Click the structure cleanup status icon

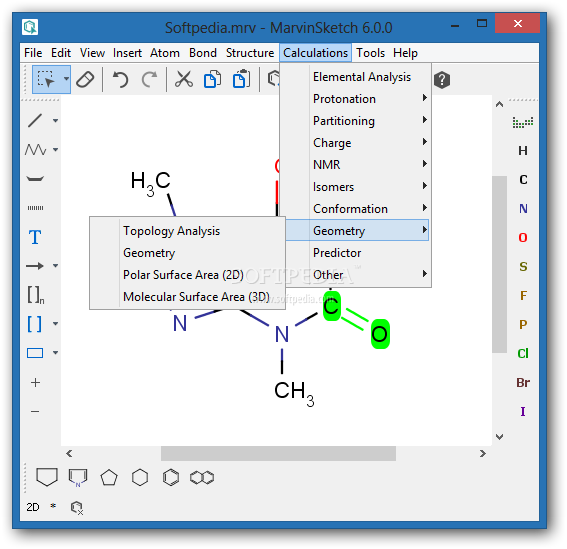coord(77,508)
